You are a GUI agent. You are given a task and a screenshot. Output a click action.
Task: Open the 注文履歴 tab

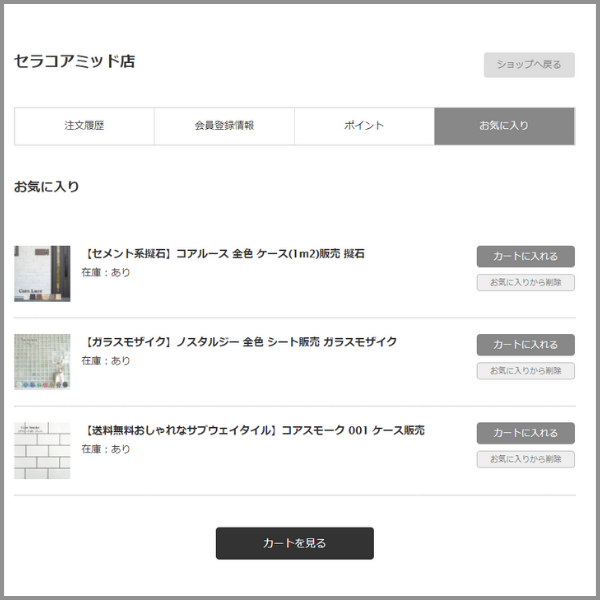point(84,126)
